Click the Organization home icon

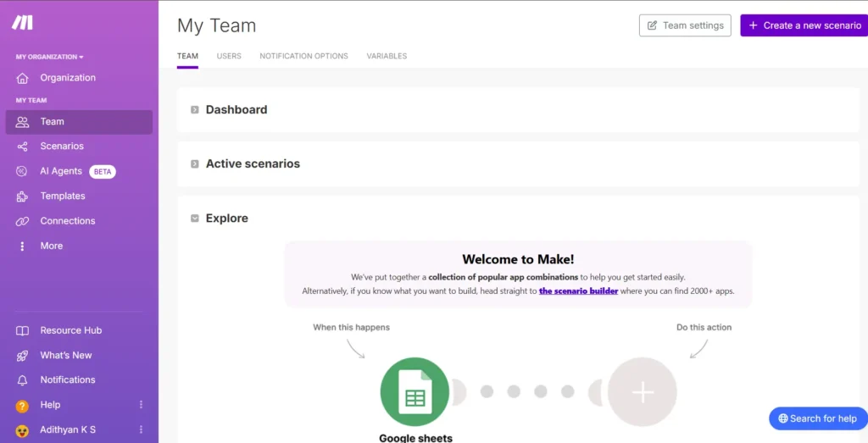(22, 78)
